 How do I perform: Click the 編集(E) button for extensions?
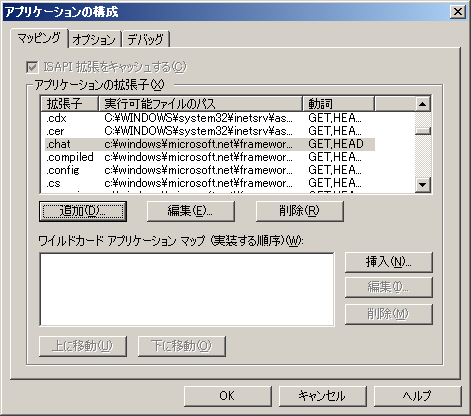[191, 211]
